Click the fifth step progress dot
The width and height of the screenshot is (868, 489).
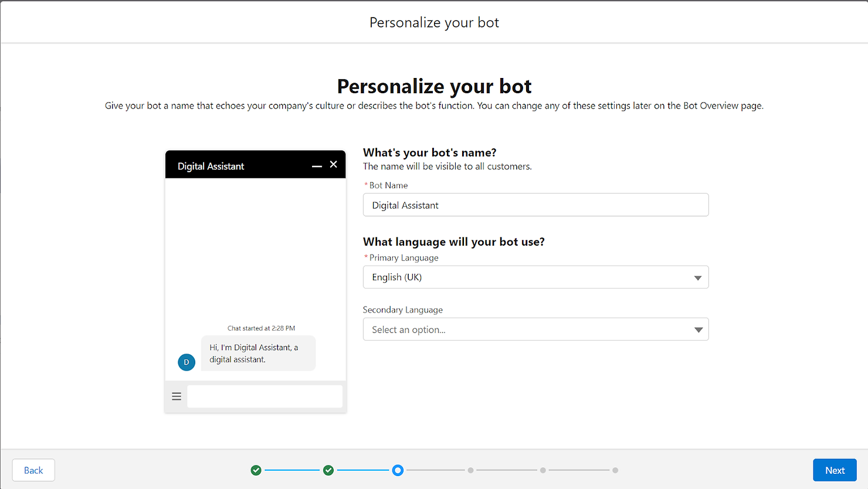click(x=543, y=470)
